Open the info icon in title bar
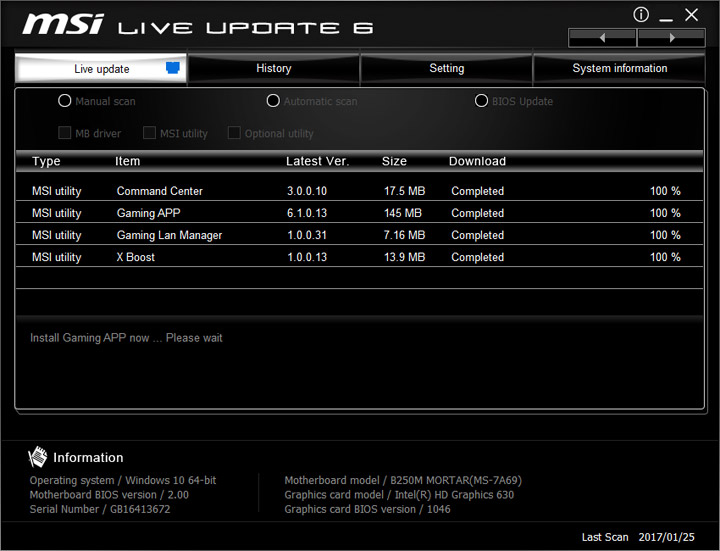720x551 pixels. tap(641, 15)
